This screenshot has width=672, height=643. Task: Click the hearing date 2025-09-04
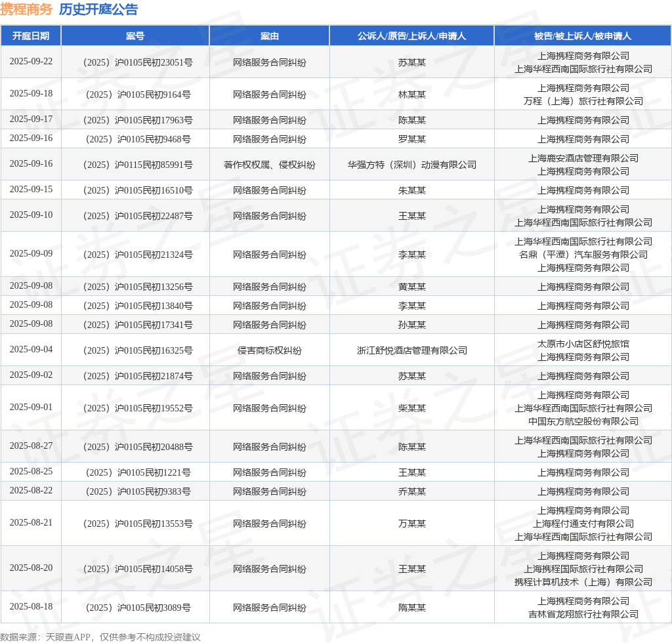(31, 349)
